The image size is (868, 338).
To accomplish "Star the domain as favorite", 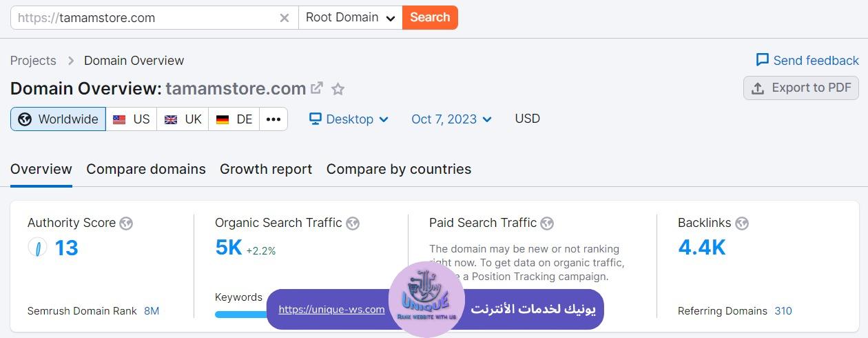I will pyautogui.click(x=338, y=89).
